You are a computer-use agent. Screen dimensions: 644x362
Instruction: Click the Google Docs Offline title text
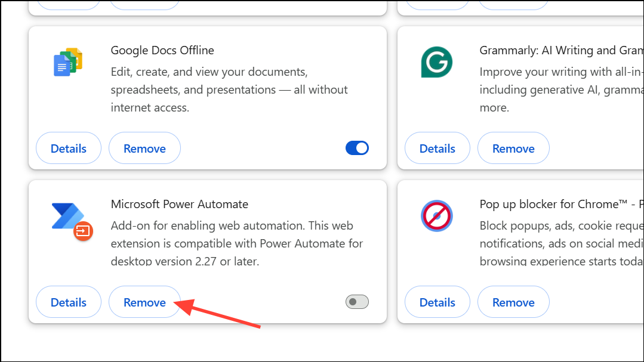point(162,50)
